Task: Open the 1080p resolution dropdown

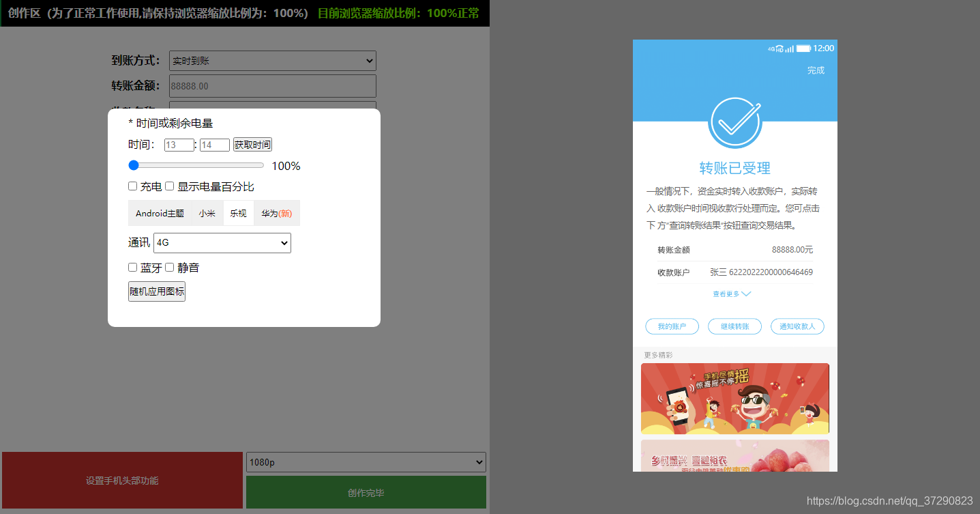Action: pos(366,462)
